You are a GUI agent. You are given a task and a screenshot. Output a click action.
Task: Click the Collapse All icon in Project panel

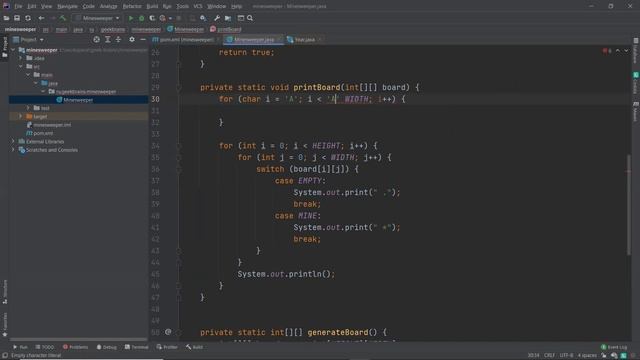[x=118, y=40]
